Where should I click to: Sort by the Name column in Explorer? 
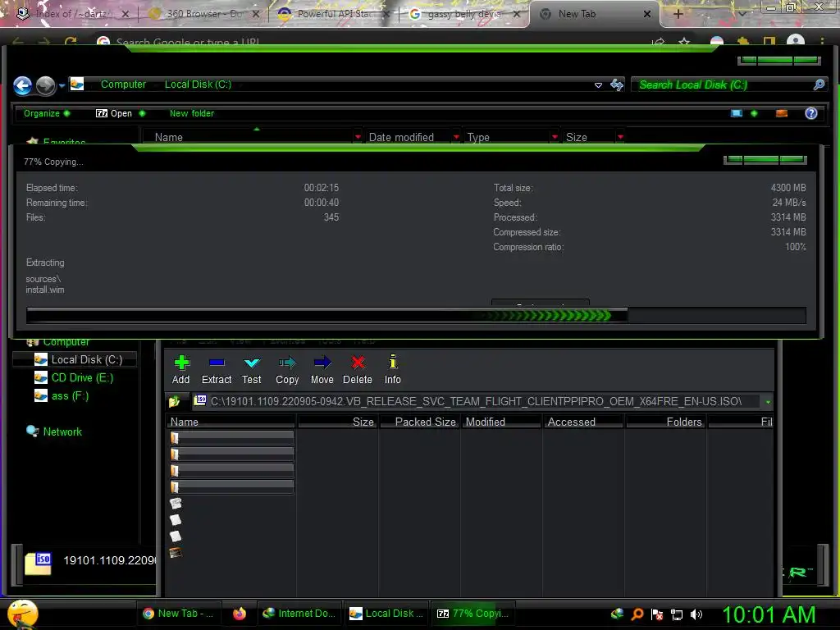(248, 137)
